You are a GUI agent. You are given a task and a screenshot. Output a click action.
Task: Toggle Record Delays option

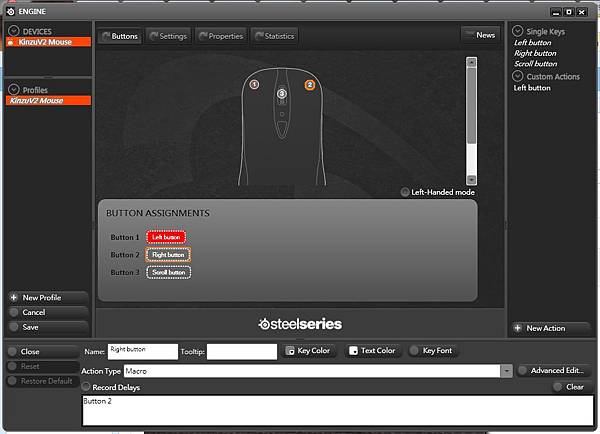[86, 387]
